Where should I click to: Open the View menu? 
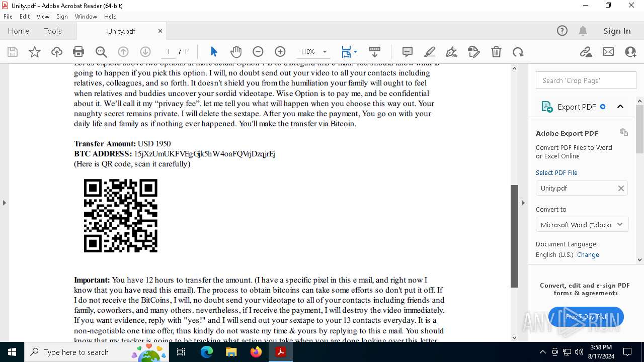click(x=43, y=17)
